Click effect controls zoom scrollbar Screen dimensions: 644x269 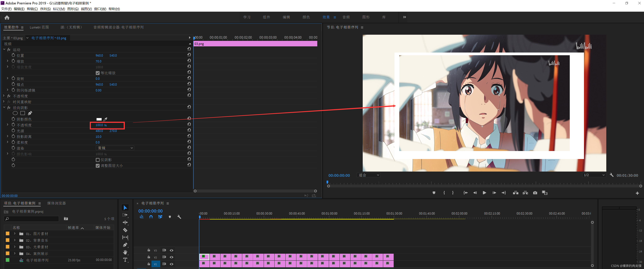[255, 191]
